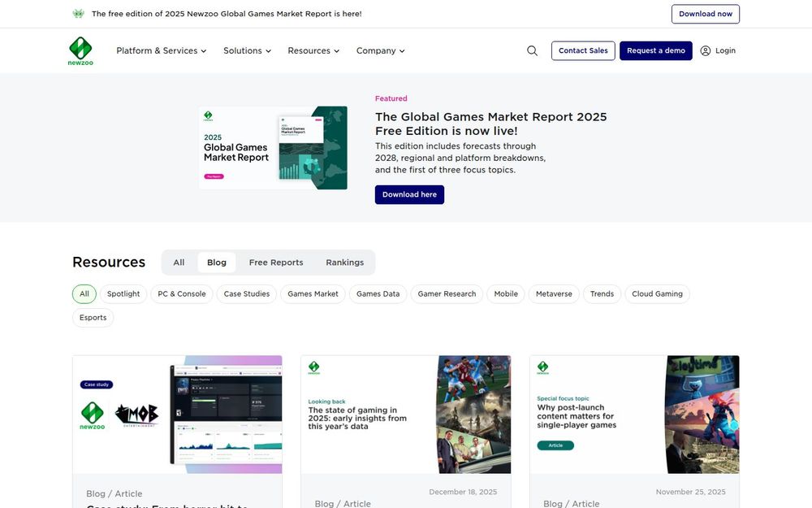Click Download now in top banner

[706, 14]
